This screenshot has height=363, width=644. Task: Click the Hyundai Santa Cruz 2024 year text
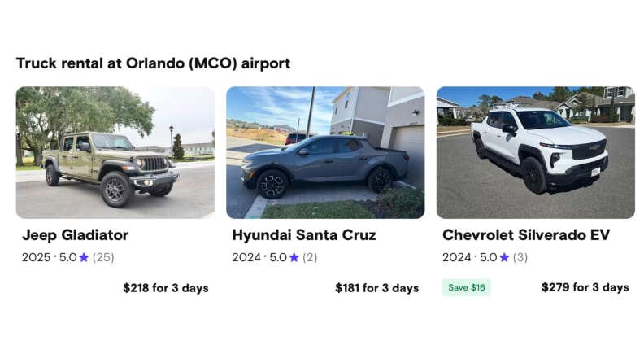point(246,257)
